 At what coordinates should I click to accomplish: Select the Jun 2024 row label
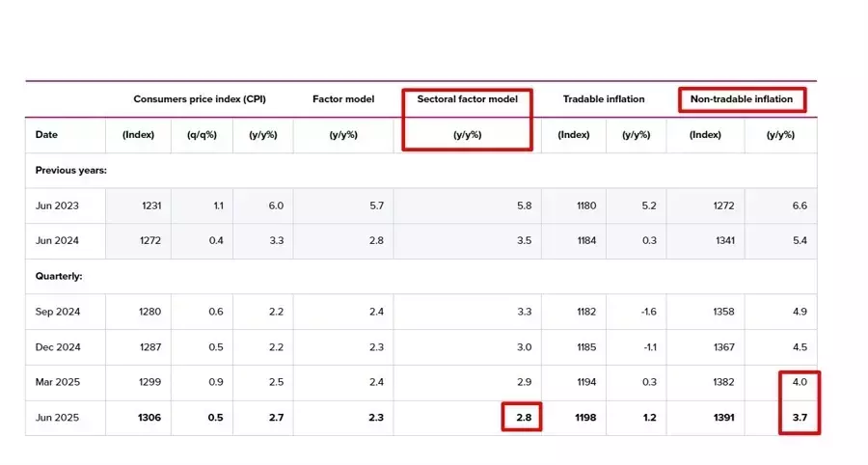tap(57, 240)
